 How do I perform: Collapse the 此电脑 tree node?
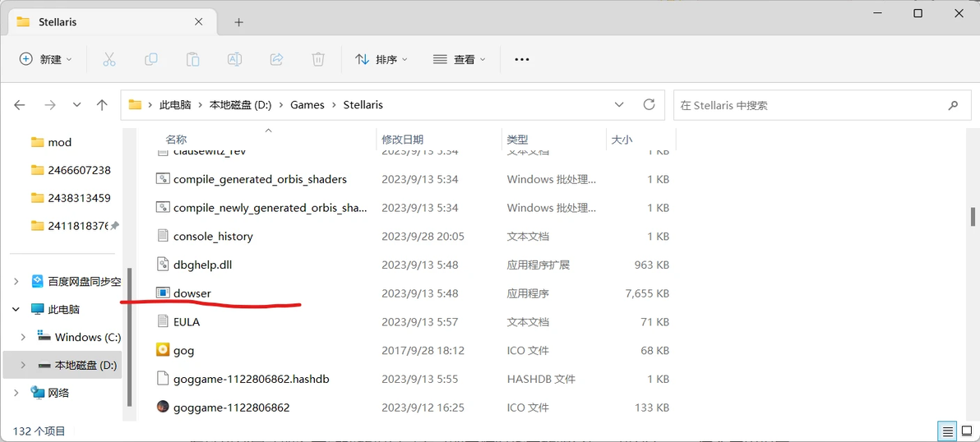(x=16, y=309)
